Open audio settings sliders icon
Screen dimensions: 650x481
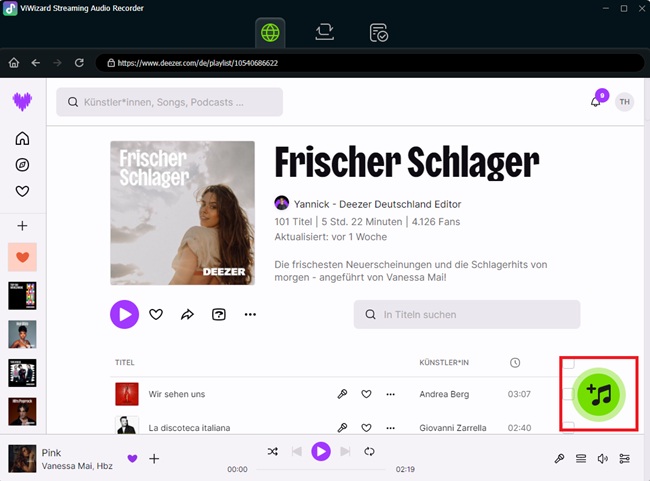point(624,459)
